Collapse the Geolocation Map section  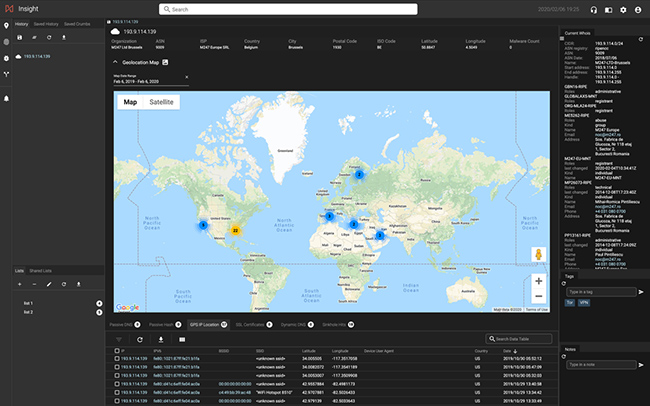coord(114,62)
